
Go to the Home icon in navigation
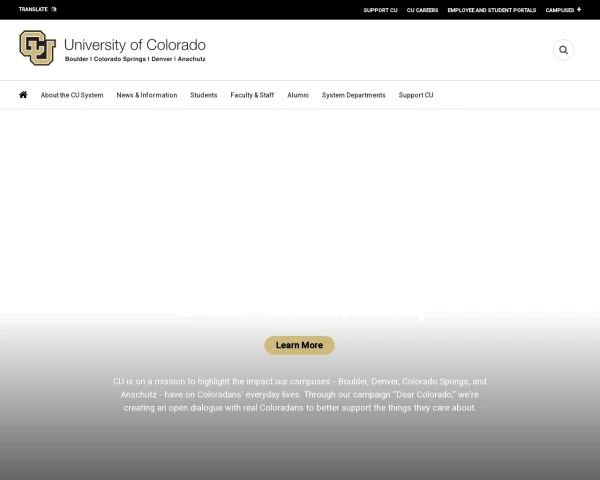pos(23,95)
